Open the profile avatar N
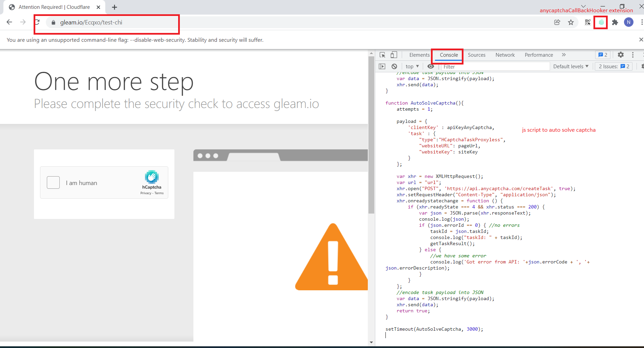Image resolution: width=644 pixels, height=348 pixels. 629,22
